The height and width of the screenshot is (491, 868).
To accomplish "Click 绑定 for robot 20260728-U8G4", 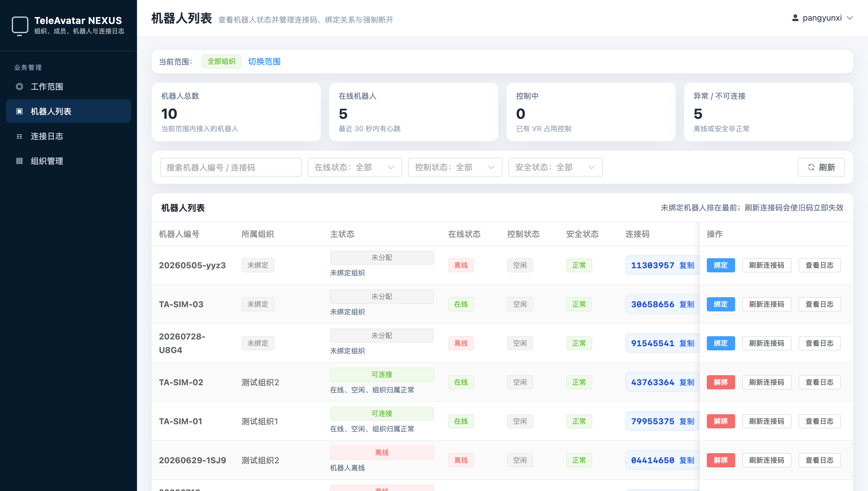I will coord(720,343).
